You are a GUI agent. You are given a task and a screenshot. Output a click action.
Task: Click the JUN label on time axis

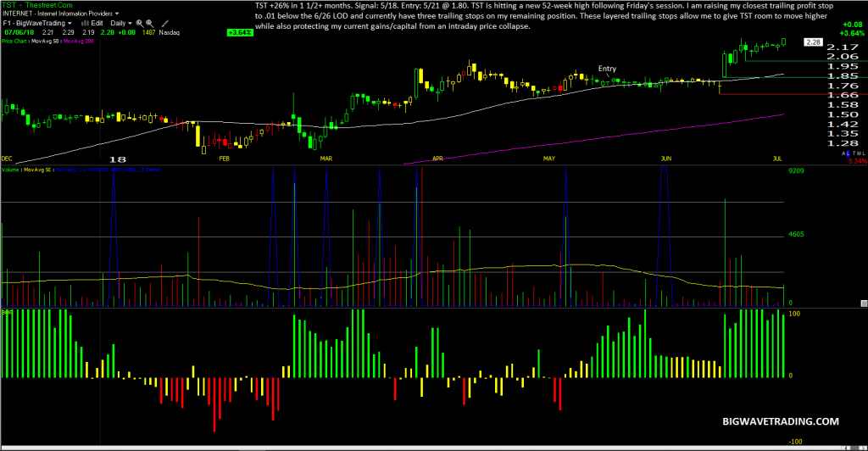pos(666,159)
